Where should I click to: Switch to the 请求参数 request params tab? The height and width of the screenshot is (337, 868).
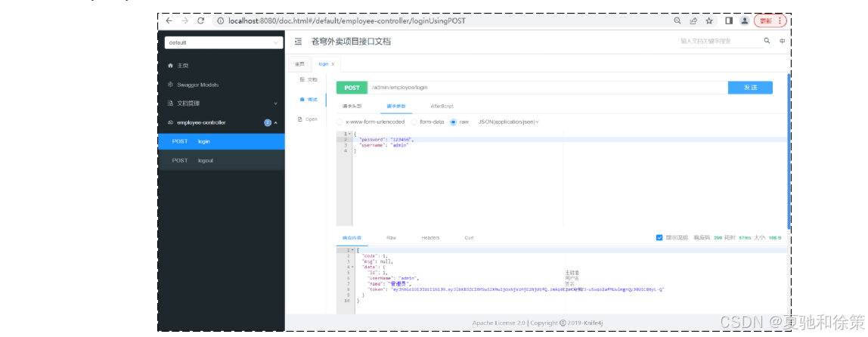395,106
